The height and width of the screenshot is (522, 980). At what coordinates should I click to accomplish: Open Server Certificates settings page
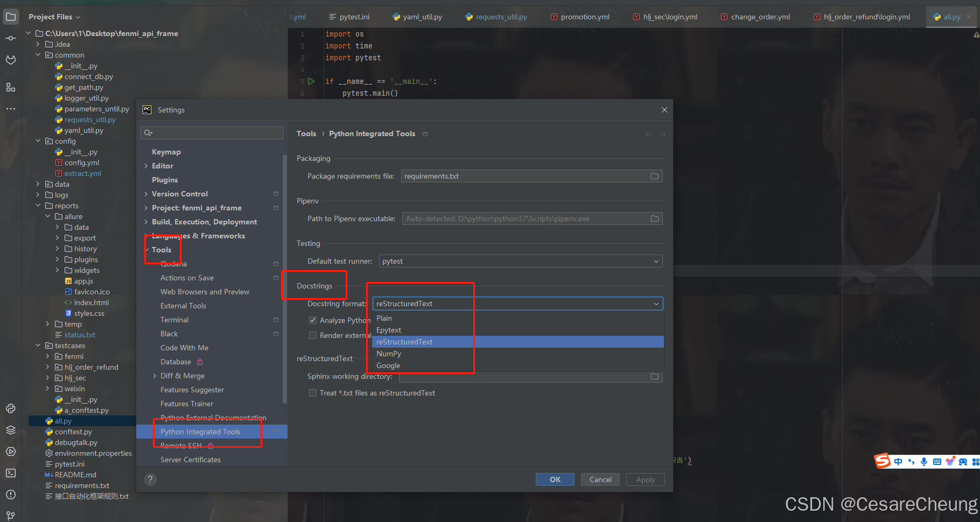tap(191, 460)
